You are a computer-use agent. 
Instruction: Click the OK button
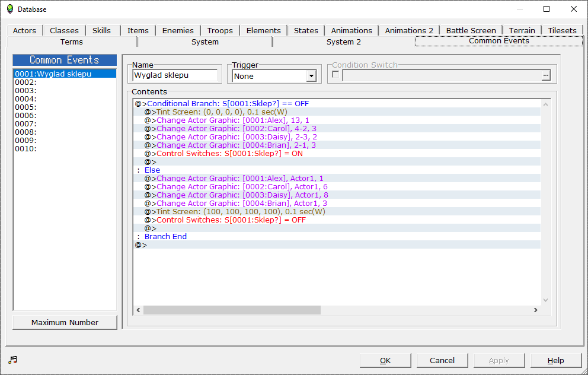click(385, 360)
